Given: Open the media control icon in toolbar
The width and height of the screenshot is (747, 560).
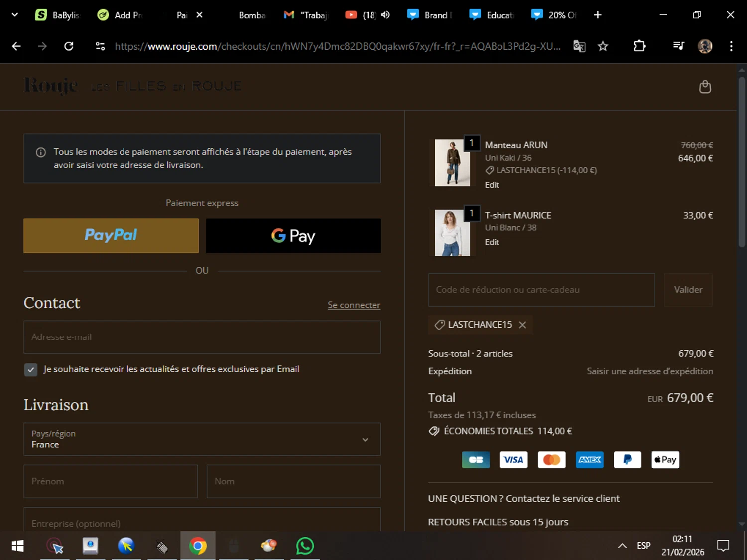Looking at the screenshot, I should 678,46.
